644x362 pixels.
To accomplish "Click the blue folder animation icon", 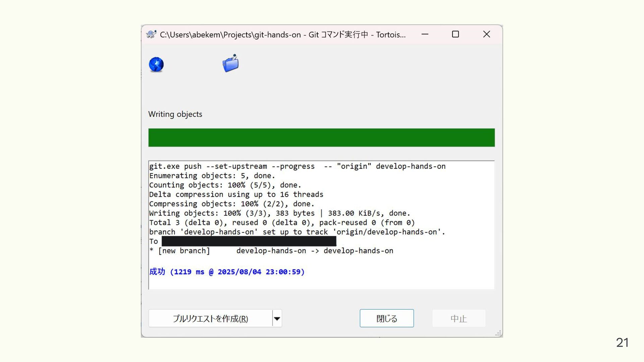I will pos(231,63).
